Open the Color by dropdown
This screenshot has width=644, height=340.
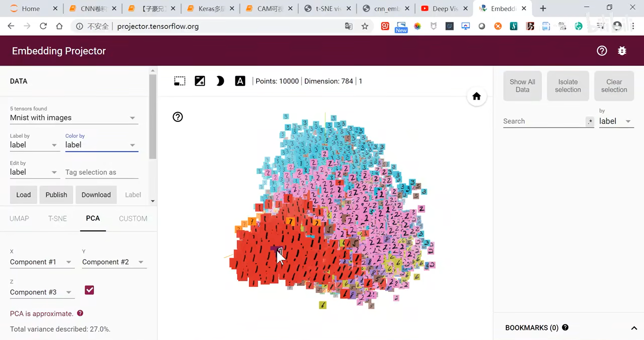tap(102, 145)
